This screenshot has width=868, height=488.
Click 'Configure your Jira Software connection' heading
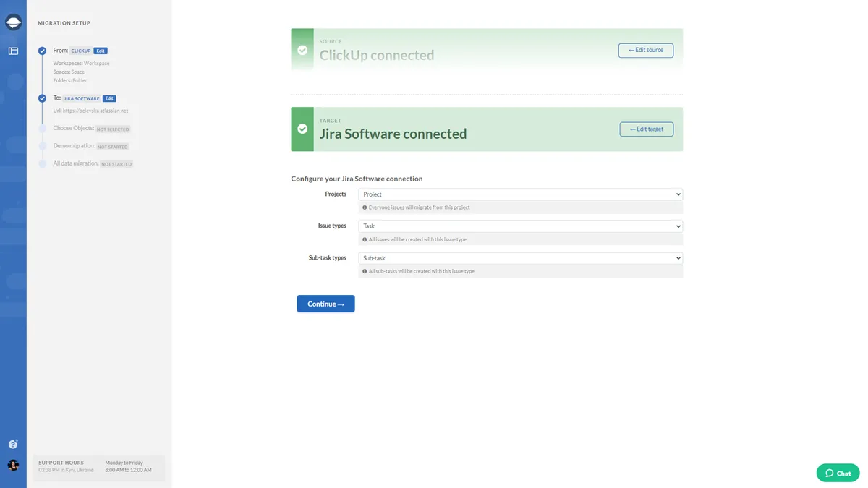357,179
